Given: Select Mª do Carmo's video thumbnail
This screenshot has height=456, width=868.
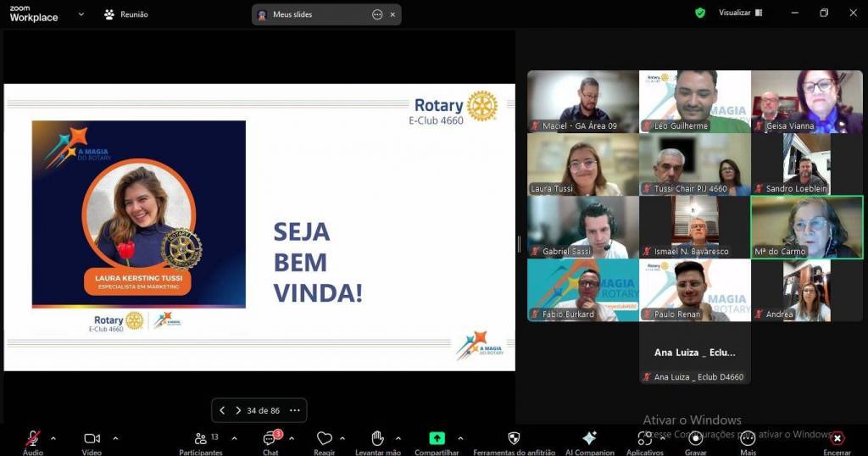Looking at the screenshot, I should [806, 226].
